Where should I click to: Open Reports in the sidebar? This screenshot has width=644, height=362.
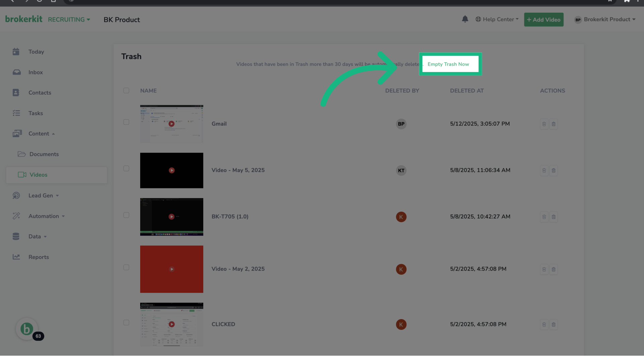(39, 257)
